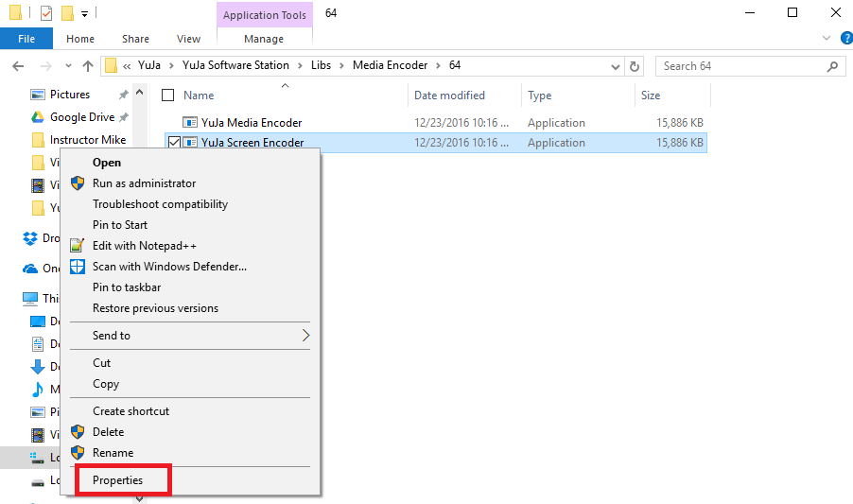Click the Music note icon in sidebar
Screen dimensions: 853x504
(x=38, y=390)
